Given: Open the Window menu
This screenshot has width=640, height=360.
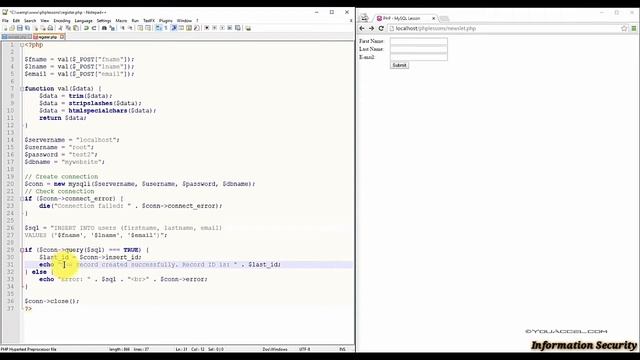Looking at the screenshot, I should click(184, 20).
